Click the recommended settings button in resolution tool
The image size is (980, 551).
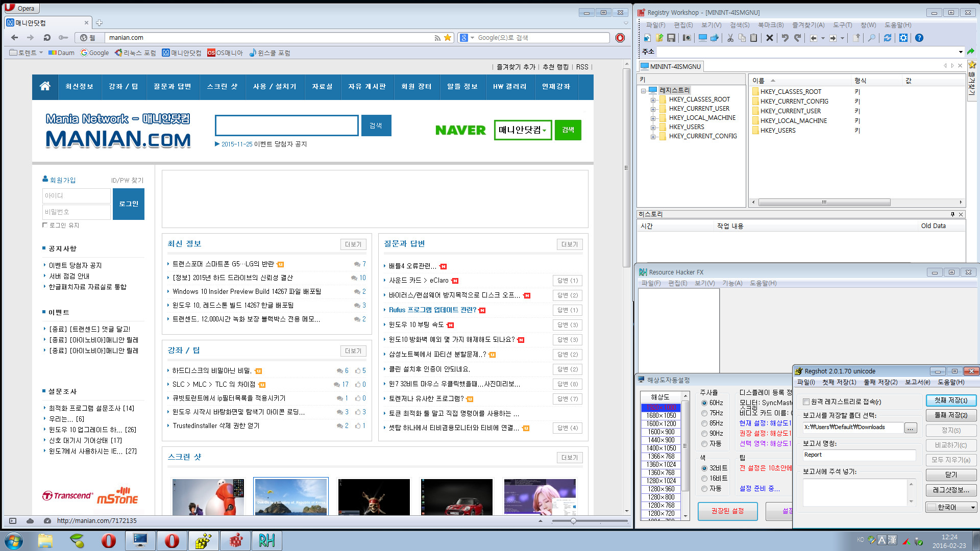click(727, 511)
